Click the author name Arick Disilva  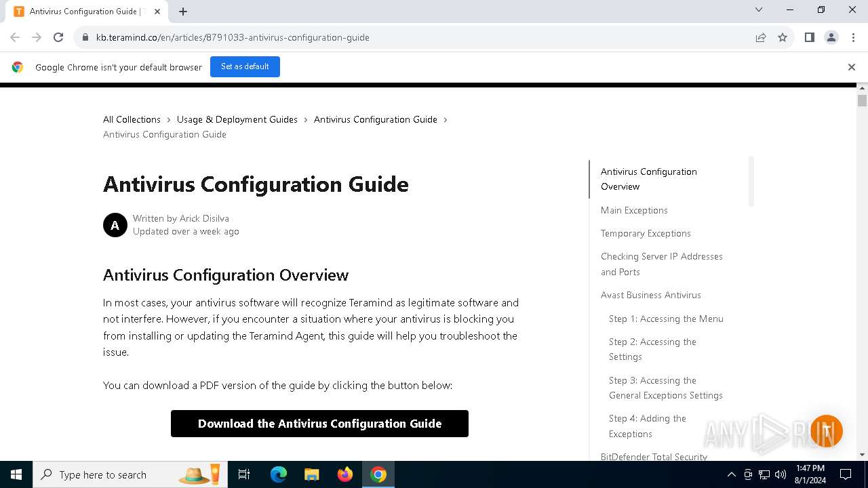[204, 218]
